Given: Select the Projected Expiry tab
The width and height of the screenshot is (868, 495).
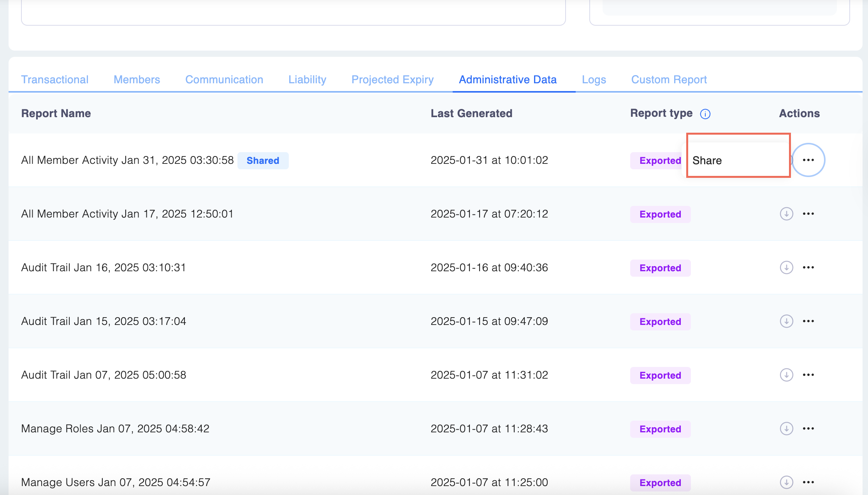Looking at the screenshot, I should coord(392,80).
